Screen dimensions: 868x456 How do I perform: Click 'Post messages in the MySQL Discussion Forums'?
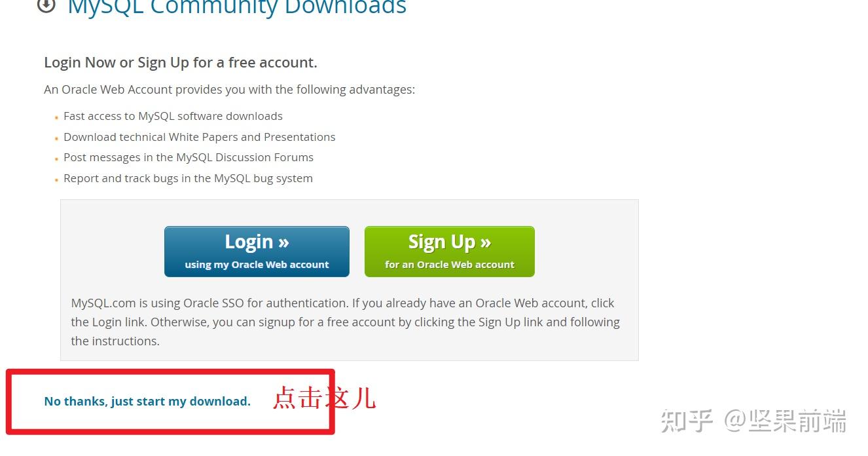189,158
